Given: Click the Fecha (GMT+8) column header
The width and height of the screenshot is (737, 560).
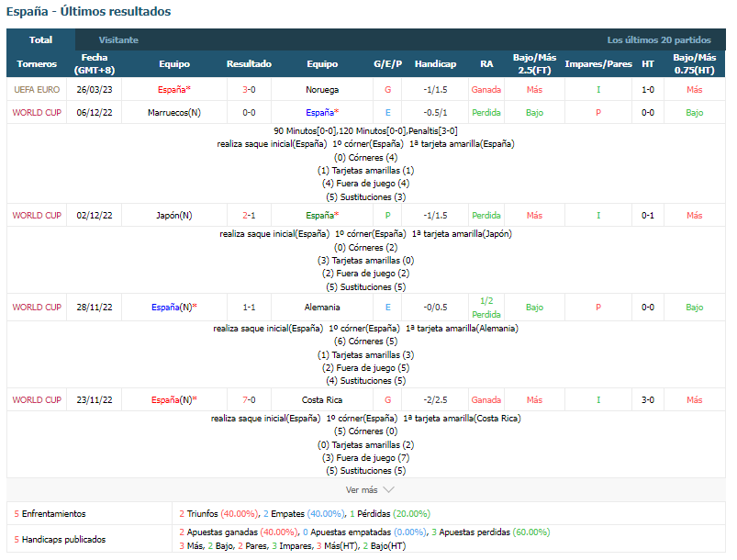Looking at the screenshot, I should click(94, 64).
